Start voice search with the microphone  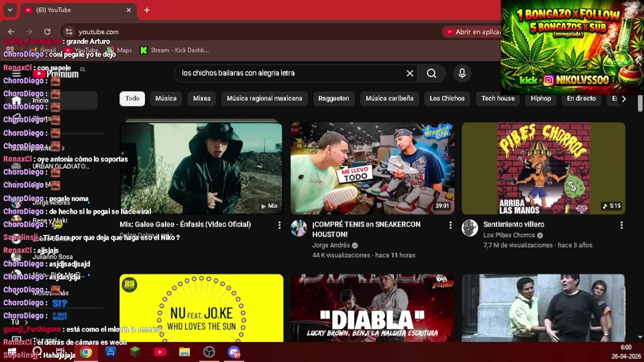coord(462,73)
